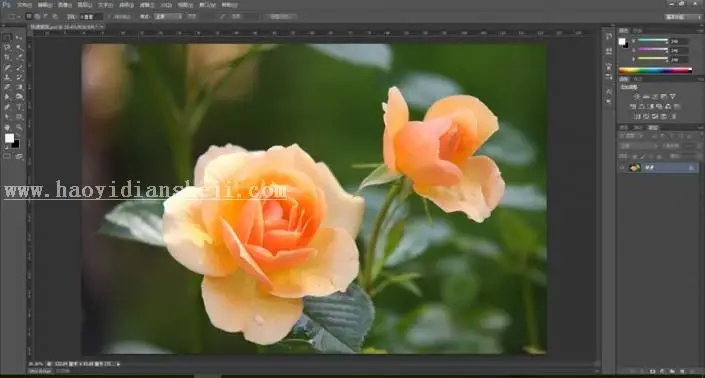Open the Filter menu
705x378 pixels.
coord(147,5)
